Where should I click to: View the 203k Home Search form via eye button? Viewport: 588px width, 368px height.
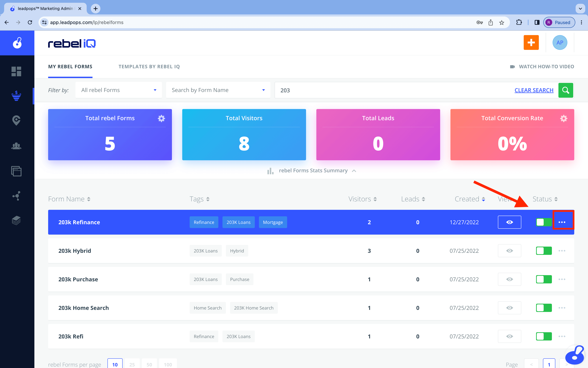[x=509, y=308]
